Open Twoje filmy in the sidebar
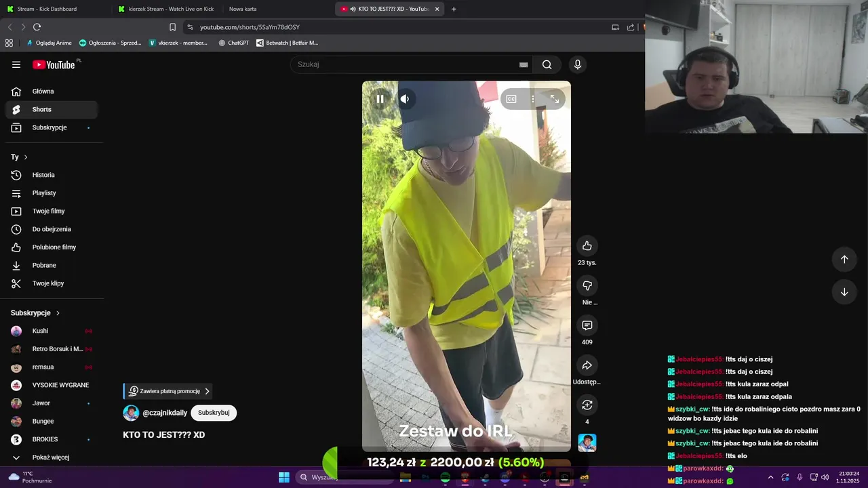The height and width of the screenshot is (488, 868). pos(51,211)
